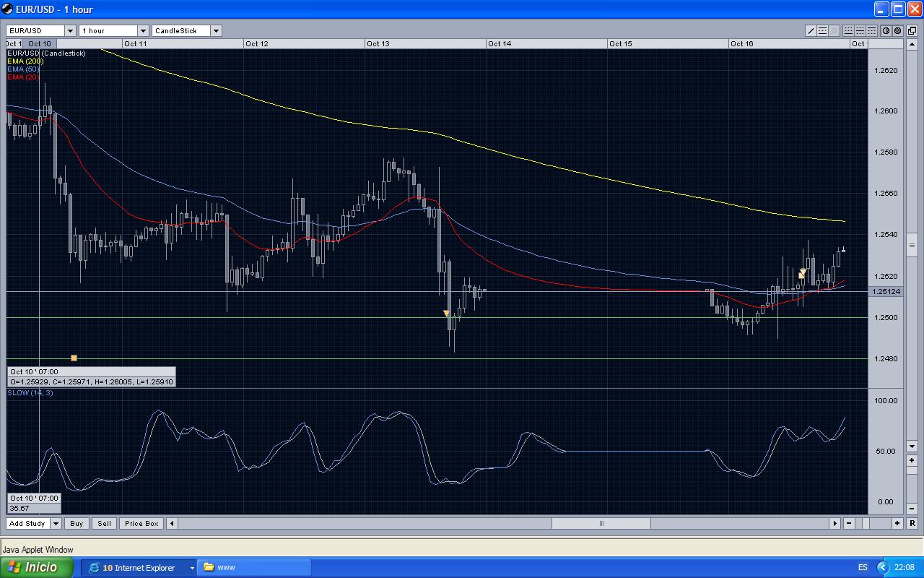Image resolution: width=924 pixels, height=578 pixels.
Task: Click the vertical scrollbar thumb
Action: tap(913, 245)
